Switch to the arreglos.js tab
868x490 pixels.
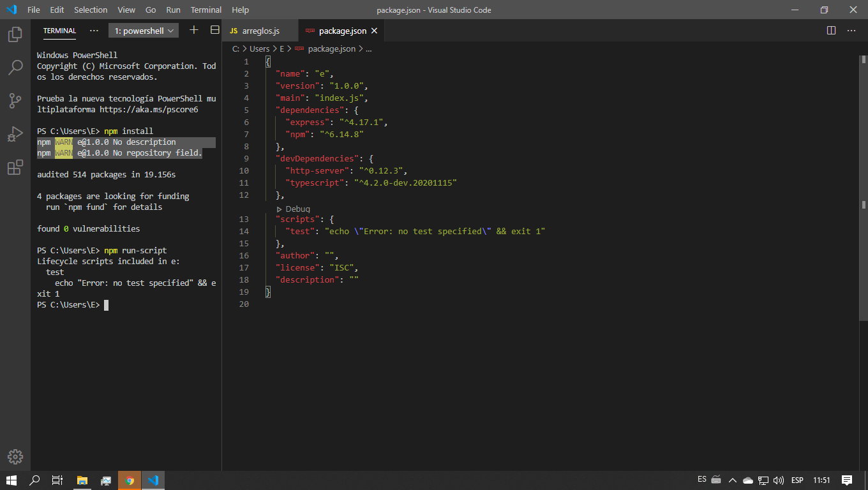coord(260,31)
